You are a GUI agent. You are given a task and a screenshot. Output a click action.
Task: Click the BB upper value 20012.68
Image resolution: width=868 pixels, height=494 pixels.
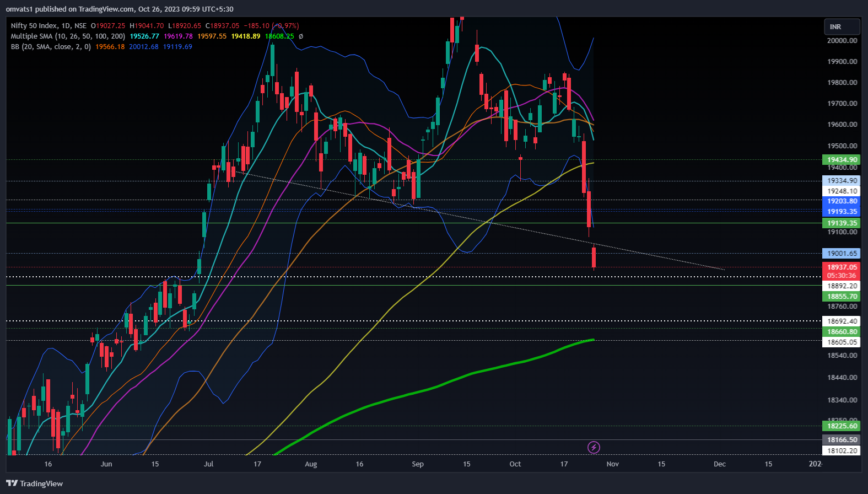pyautogui.click(x=144, y=47)
